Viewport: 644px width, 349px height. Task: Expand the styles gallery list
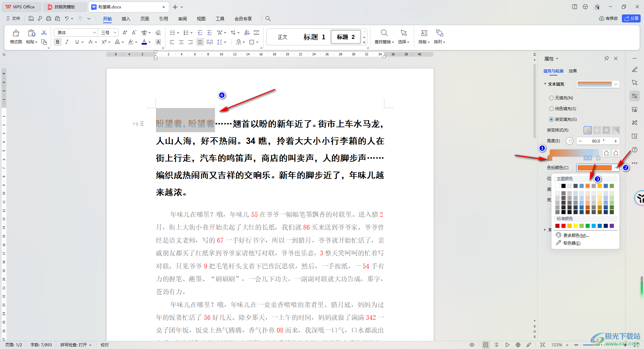coord(364,42)
